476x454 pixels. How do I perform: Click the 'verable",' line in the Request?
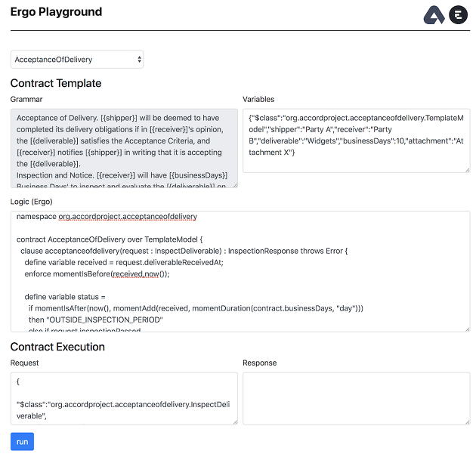pos(32,416)
